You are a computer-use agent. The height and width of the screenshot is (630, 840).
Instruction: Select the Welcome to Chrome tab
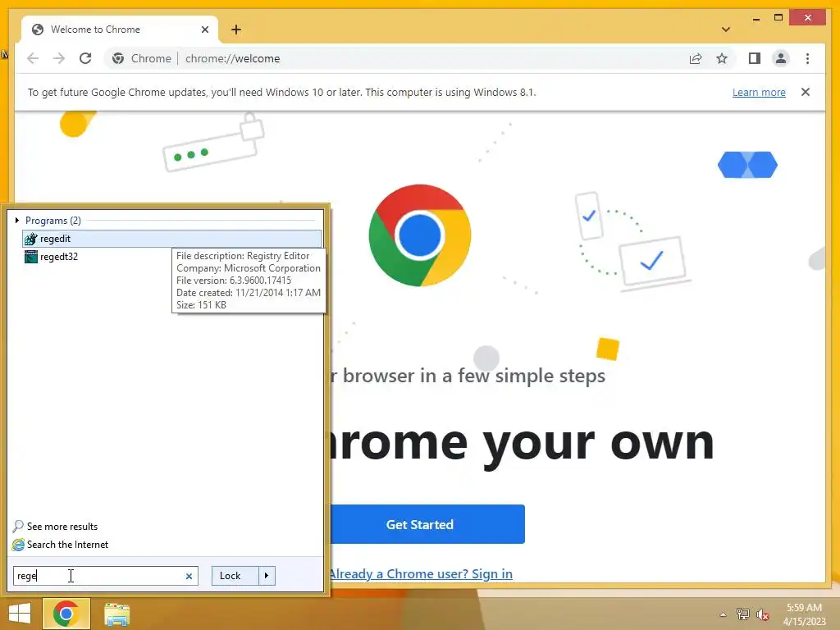119,30
